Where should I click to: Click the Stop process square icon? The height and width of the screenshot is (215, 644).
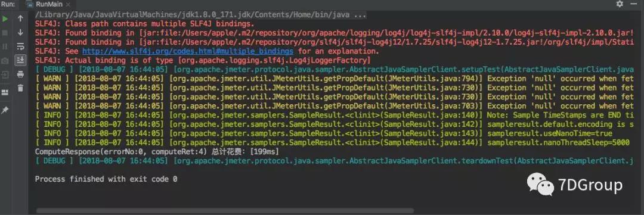[5, 32]
